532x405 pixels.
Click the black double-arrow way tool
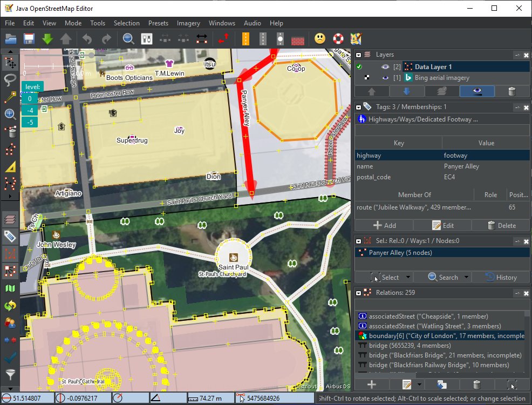[x=202, y=39]
